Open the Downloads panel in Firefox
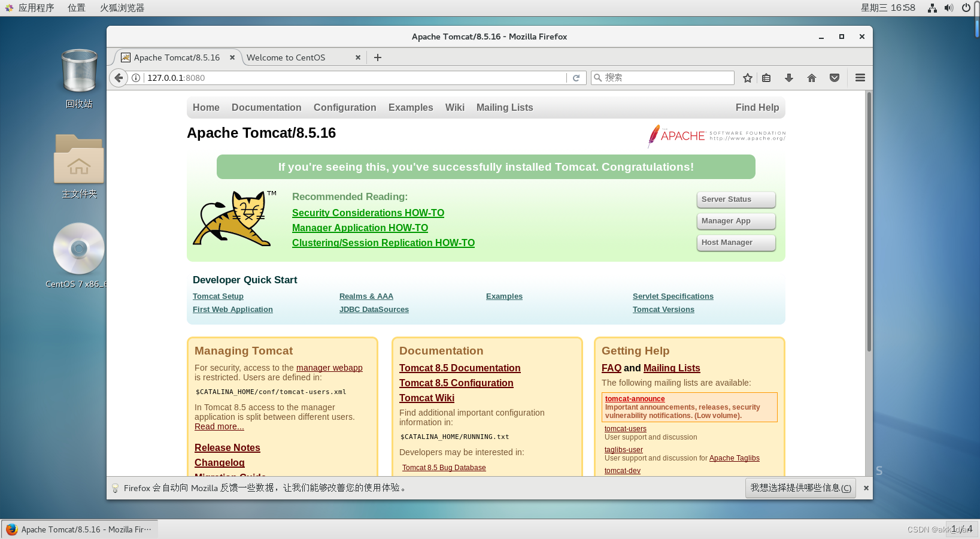Viewport: 980px width, 539px height. [x=789, y=77]
